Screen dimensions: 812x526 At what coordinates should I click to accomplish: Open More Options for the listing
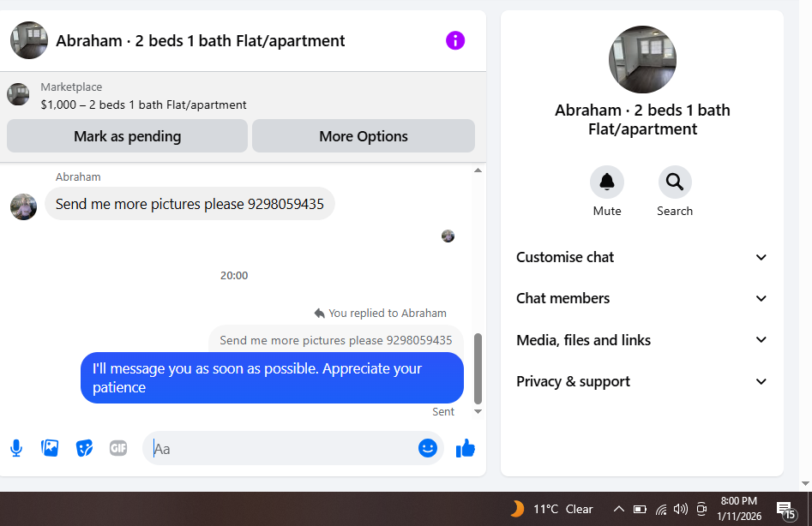tap(364, 136)
